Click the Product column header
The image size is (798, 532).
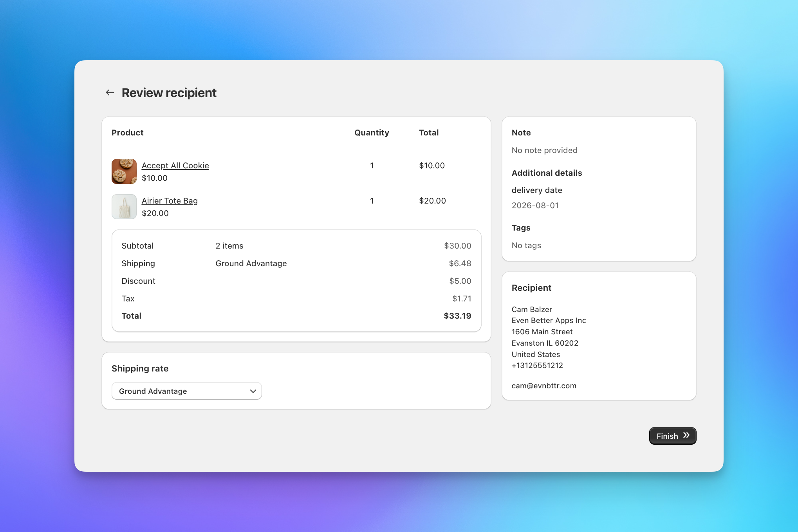[x=128, y=133]
